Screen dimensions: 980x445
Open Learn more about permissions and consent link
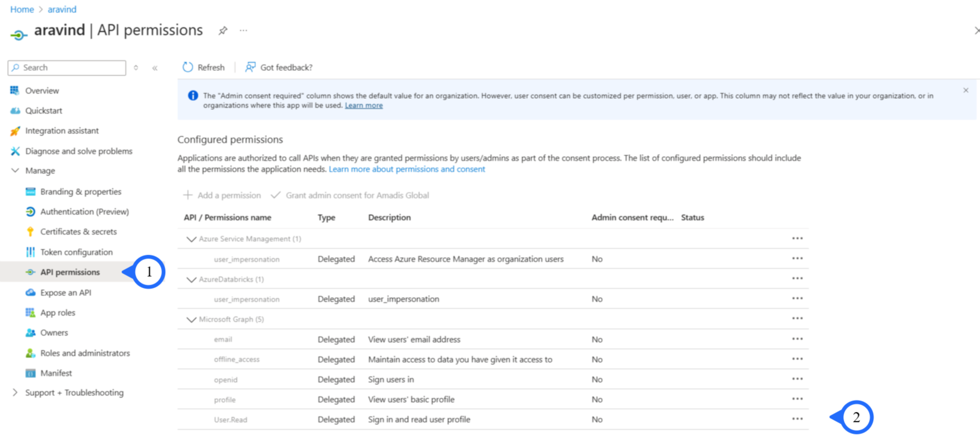(x=407, y=169)
